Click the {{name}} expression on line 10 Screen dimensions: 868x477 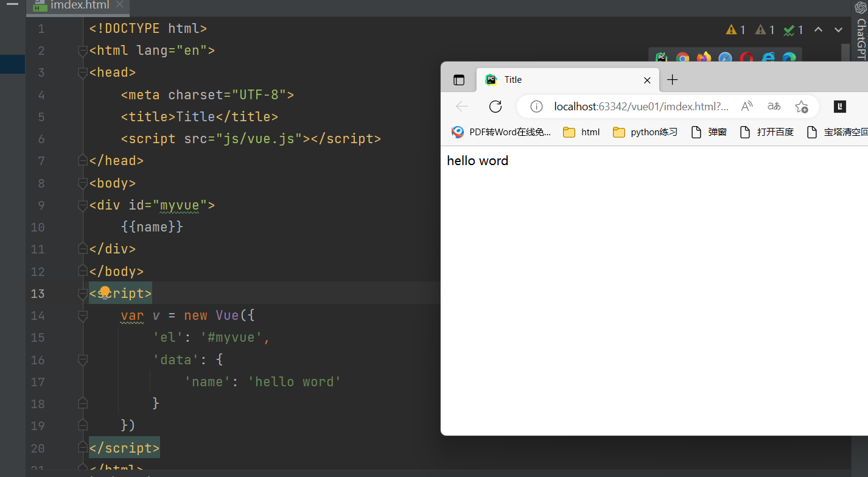(152, 227)
